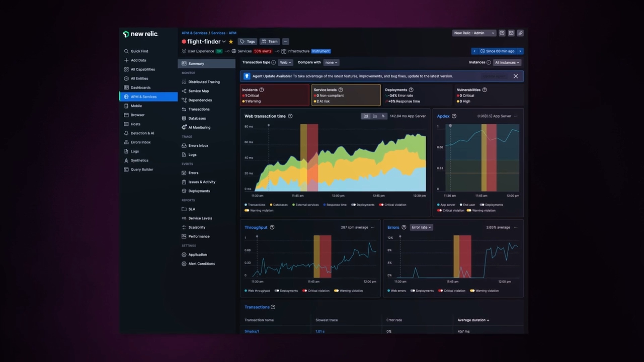Image resolution: width=644 pixels, height=362 pixels.
Task: Favorite flight-finder with the star icon
Action: [x=231, y=42]
